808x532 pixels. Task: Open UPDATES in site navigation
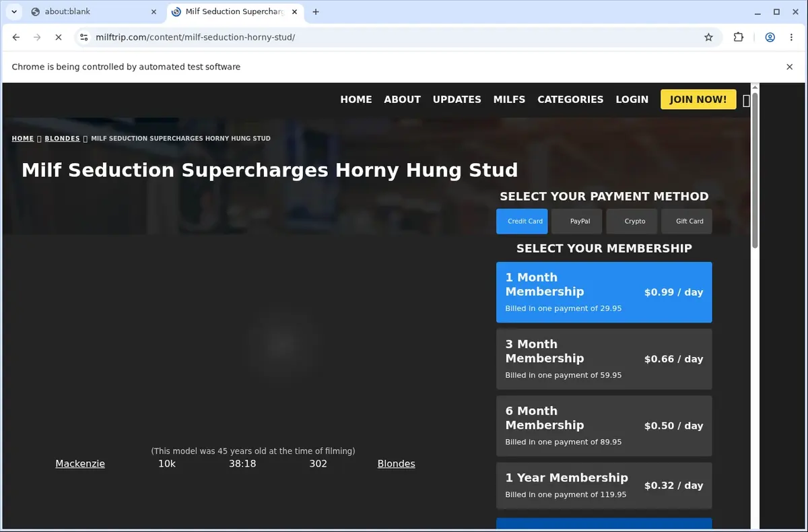[457, 99]
